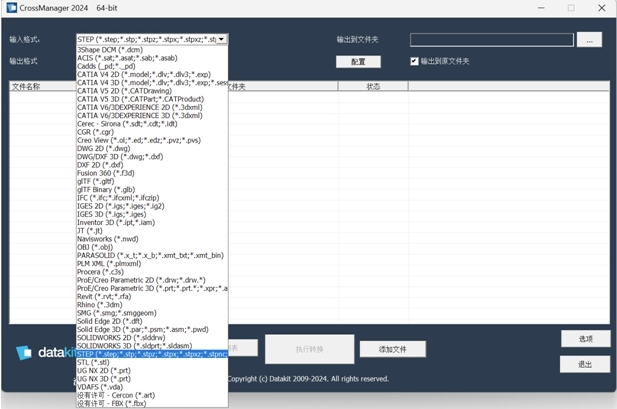
Task: Click the 退出 exit button
Action: 585,365
